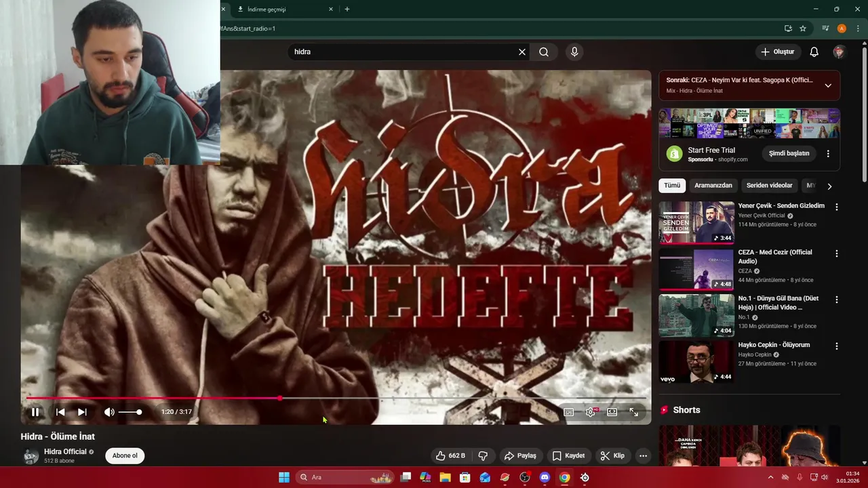Open Chrome three-dot menu
This screenshot has height=488, width=868.
[x=858, y=28]
